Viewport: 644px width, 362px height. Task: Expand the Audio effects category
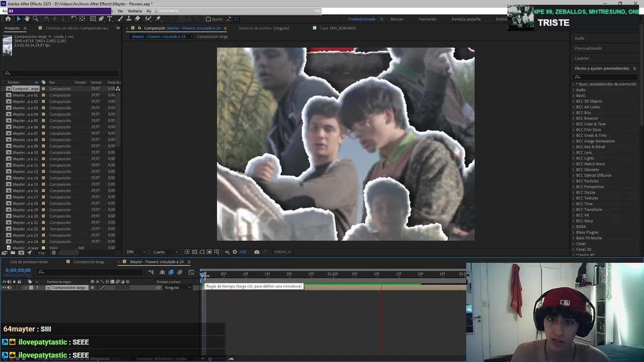pyautogui.click(x=574, y=90)
